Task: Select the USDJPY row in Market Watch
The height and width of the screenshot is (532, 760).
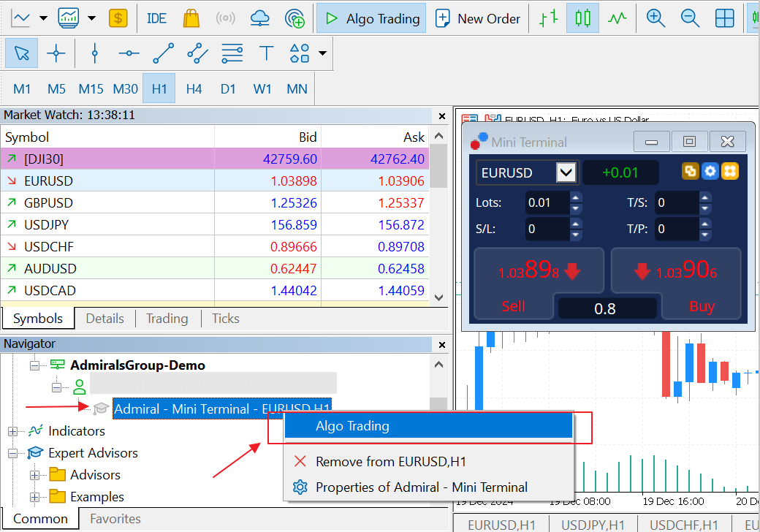Action: tap(215, 225)
